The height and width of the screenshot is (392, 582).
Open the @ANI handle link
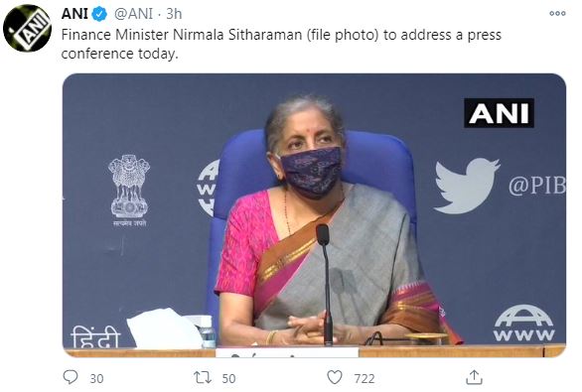133,14
